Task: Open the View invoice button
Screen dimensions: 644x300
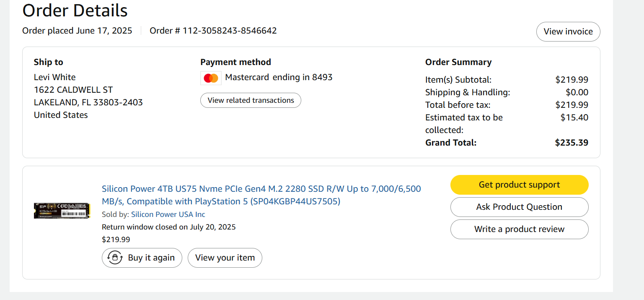Action: [568, 31]
